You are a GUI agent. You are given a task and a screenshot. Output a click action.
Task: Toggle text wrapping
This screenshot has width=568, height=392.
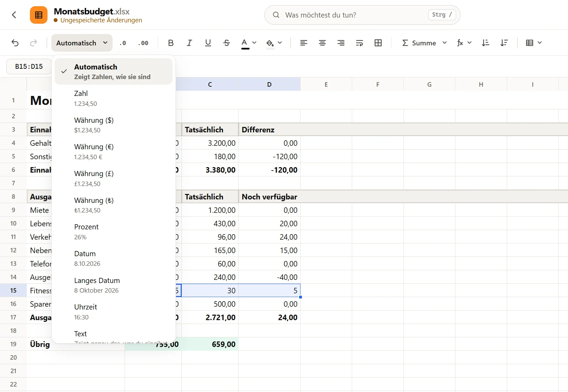pos(359,43)
